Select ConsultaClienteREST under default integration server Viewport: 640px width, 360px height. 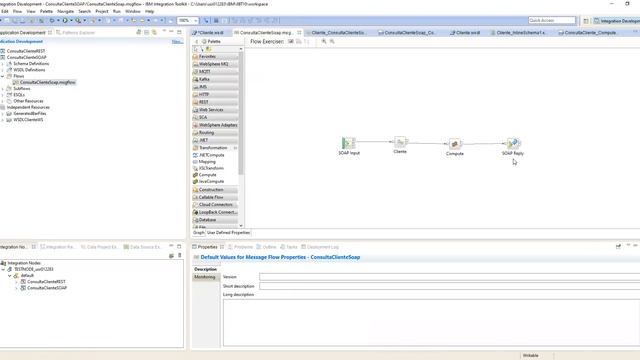point(43,282)
